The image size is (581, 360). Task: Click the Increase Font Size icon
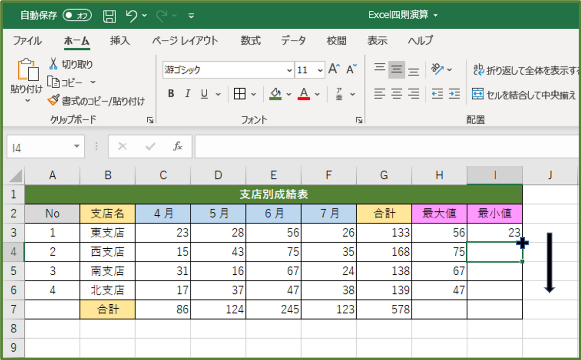pos(334,69)
